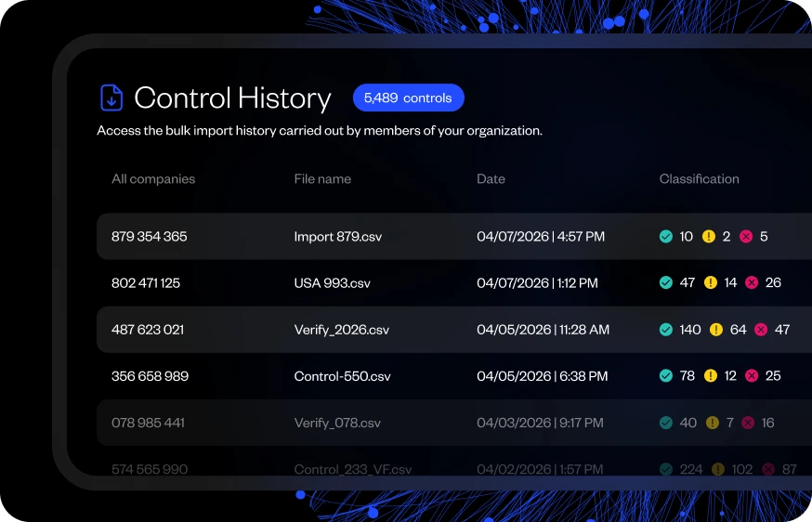Click the date 04/07/2026 | 1:12 PM
Image resolution: width=812 pixels, height=522 pixels.
click(537, 283)
